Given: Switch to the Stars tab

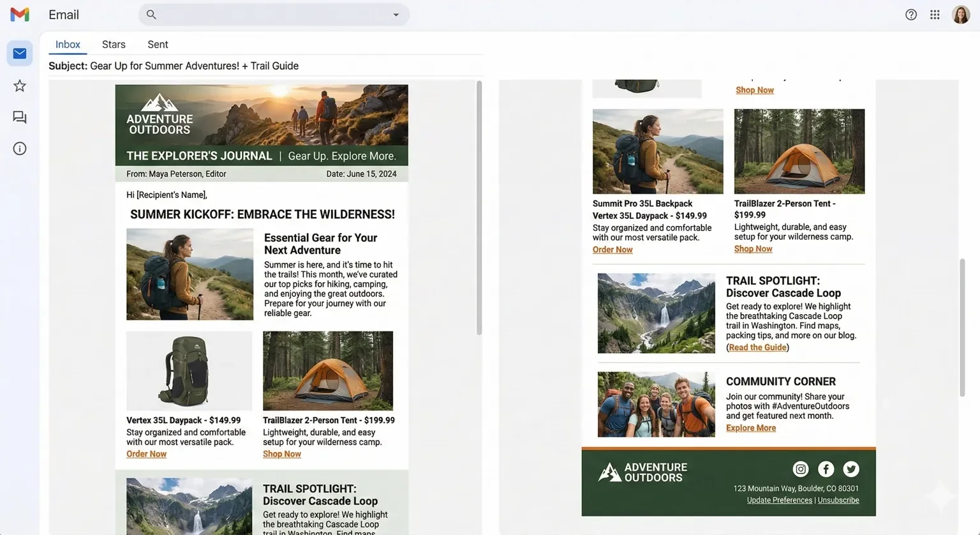Looking at the screenshot, I should (x=114, y=44).
